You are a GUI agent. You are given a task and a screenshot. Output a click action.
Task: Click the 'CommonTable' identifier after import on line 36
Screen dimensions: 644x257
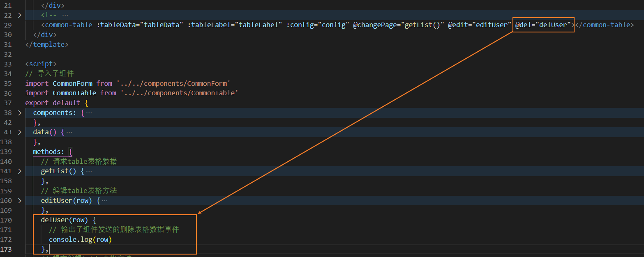[74, 93]
